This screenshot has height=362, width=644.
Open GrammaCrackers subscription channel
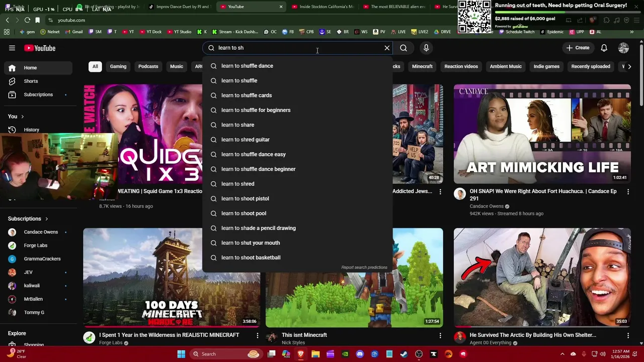(x=38, y=259)
